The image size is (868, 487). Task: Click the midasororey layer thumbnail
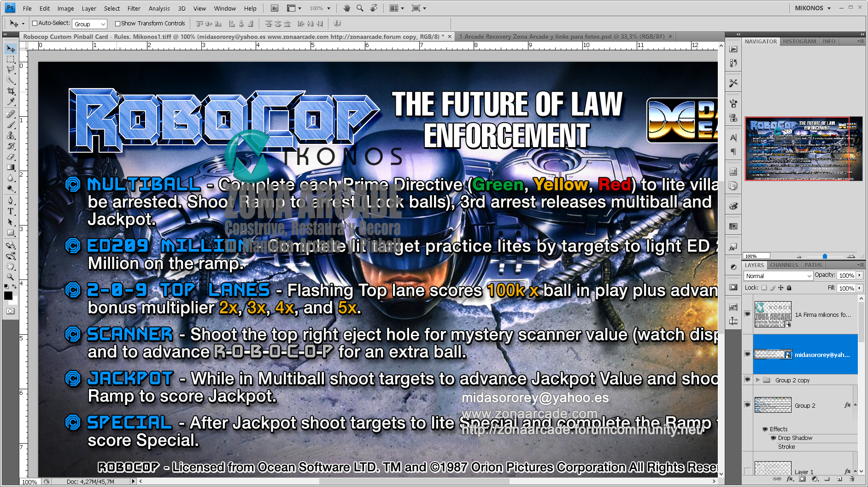773,354
